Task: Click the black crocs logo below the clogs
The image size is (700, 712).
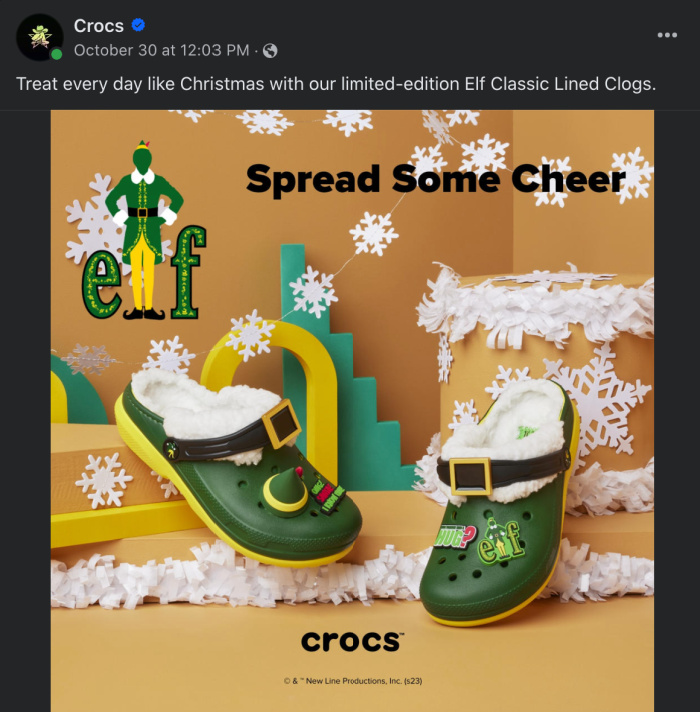Action: click(352, 641)
